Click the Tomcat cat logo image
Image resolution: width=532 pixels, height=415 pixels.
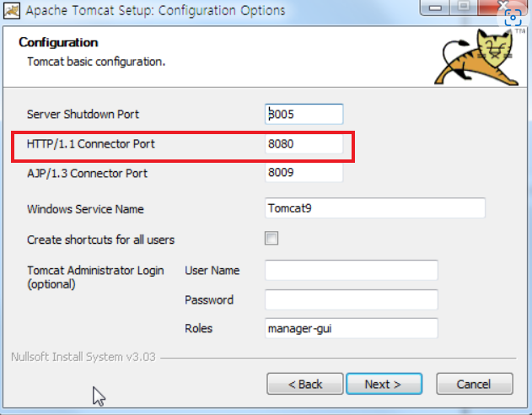click(476, 57)
